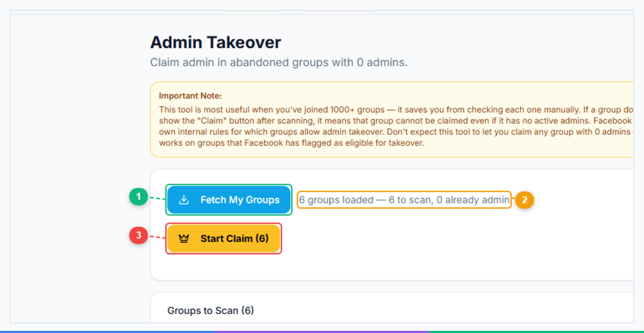Click the 'Groups to Scan (6)' heading
Viewport: 644px width, 333px height.
coord(210,310)
